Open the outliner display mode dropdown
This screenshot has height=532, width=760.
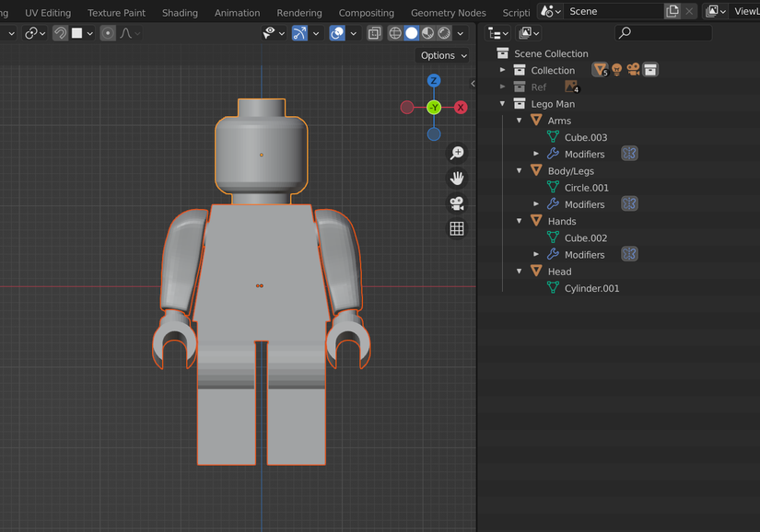[x=497, y=33]
